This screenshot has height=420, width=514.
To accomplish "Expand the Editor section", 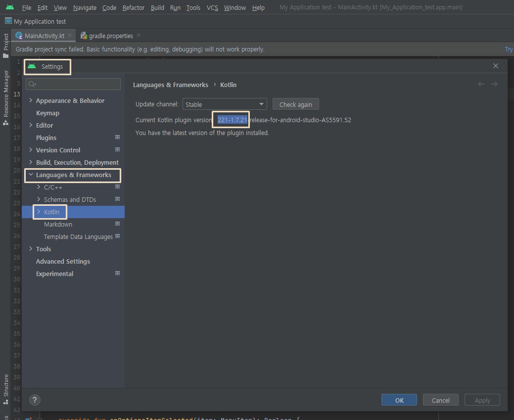I will pyautogui.click(x=31, y=125).
